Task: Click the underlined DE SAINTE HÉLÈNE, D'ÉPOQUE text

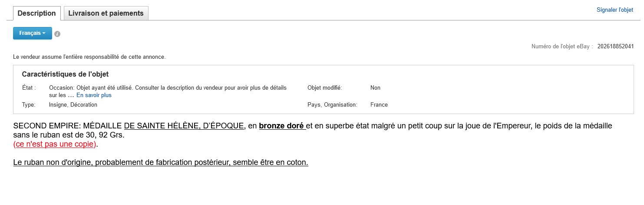Action: pos(184,126)
